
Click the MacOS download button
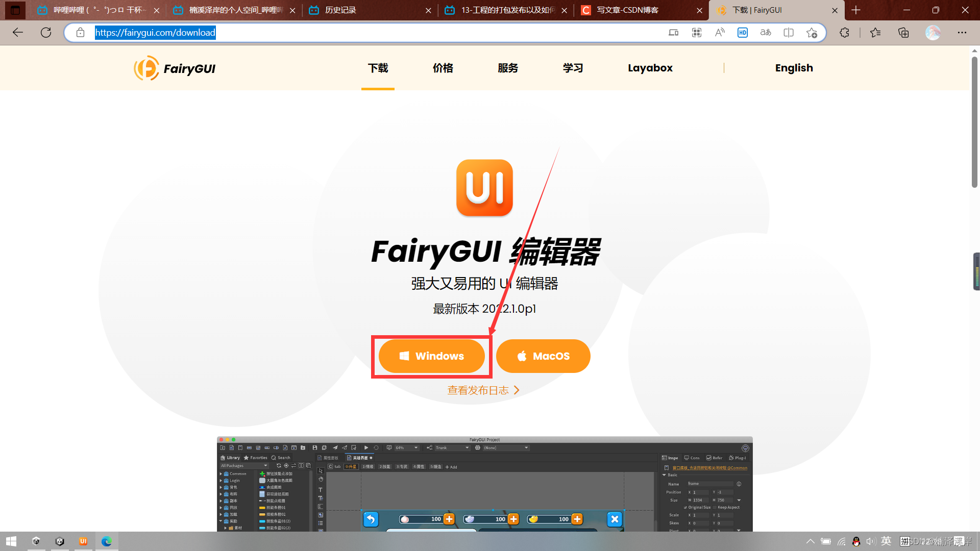click(x=543, y=356)
